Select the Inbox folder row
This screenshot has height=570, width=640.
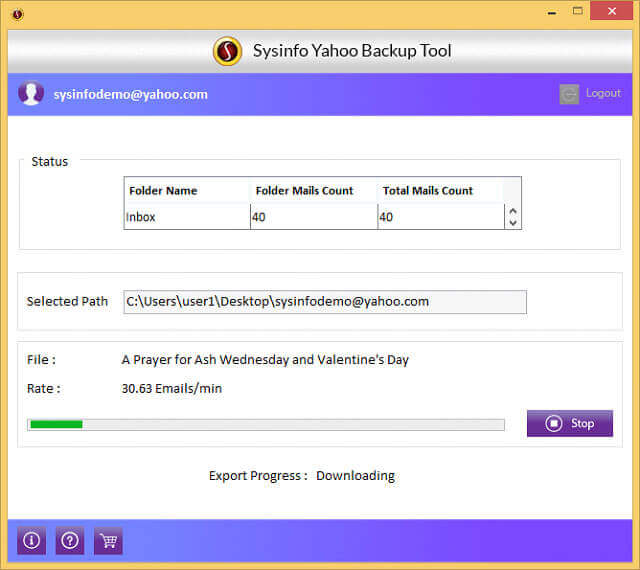pyautogui.click(x=314, y=217)
